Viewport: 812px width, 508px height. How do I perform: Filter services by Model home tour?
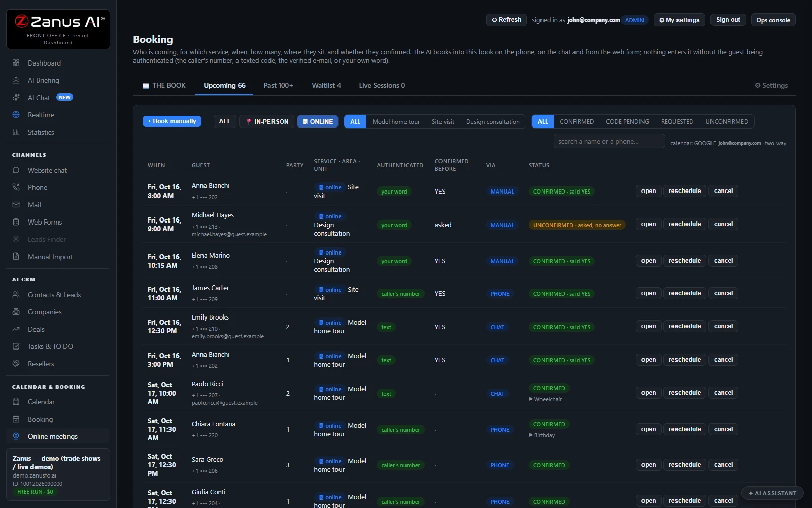(x=396, y=122)
